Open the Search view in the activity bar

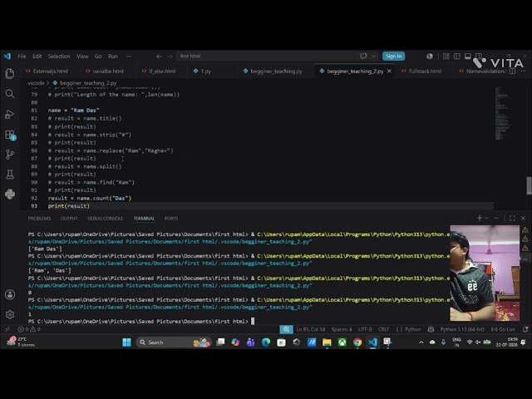(10, 94)
